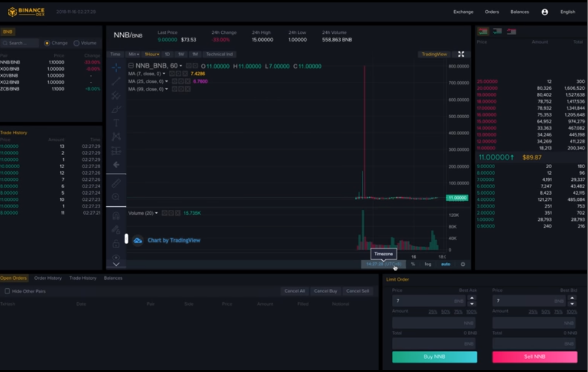Select the Change radio button
Image resolution: width=588 pixels, height=372 pixels.
47,43
